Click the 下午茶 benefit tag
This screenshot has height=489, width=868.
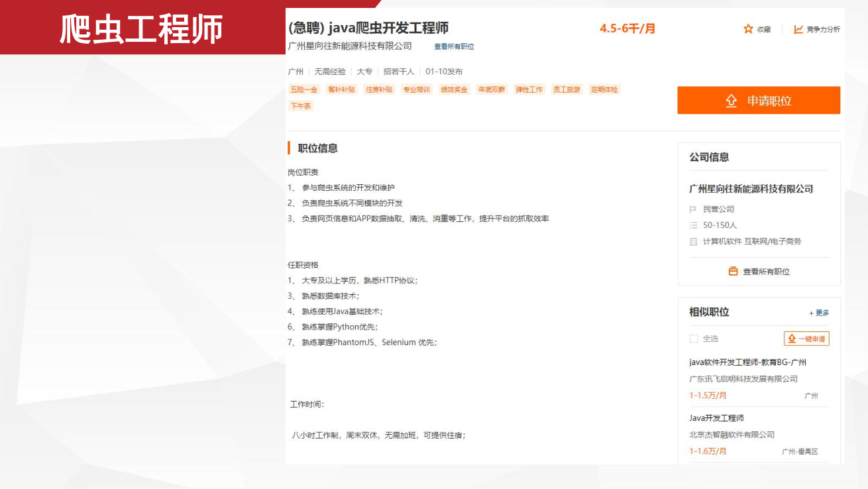point(300,106)
